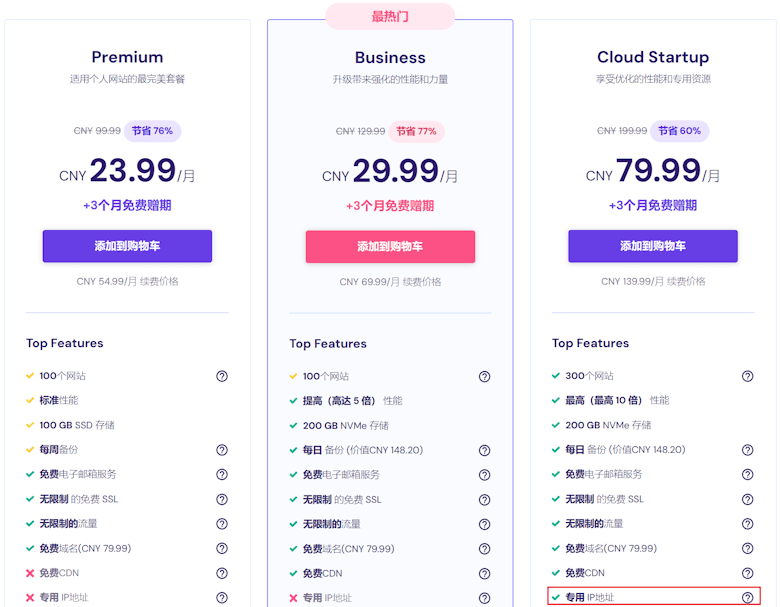Click Cloud Startup 节省 60% badge
The width and height of the screenshot is (780, 607).
pos(679,131)
